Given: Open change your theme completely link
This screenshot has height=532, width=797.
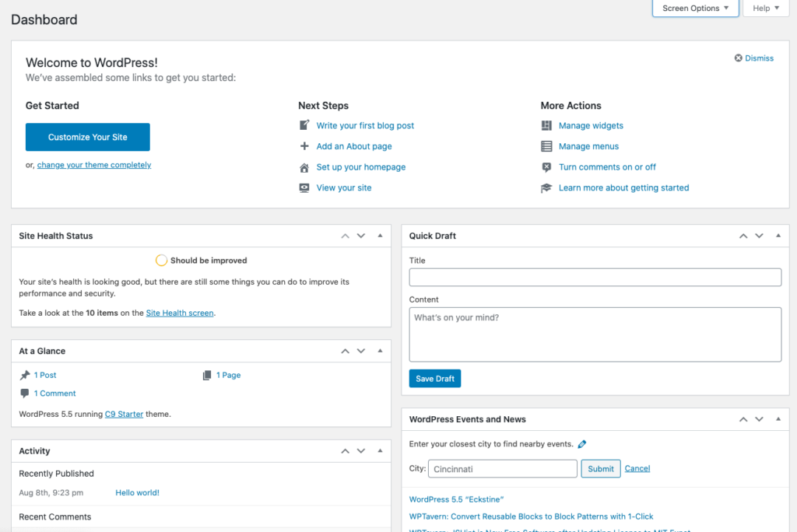Looking at the screenshot, I should (x=94, y=165).
